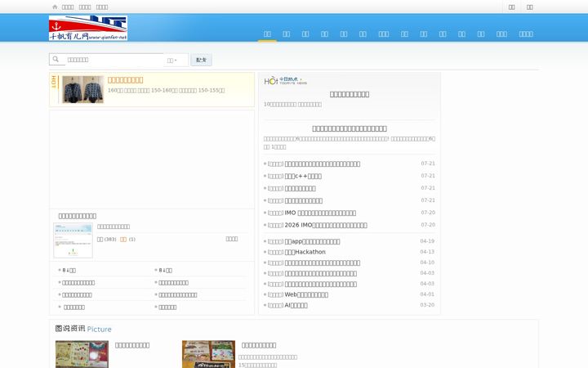
Task: Focus the search text field
Action: pos(114,60)
